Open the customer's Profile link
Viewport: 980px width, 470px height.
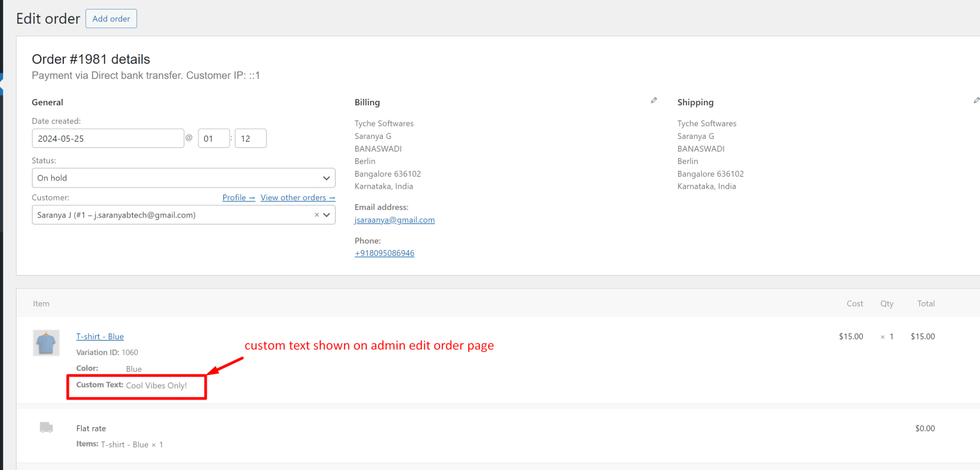point(238,198)
